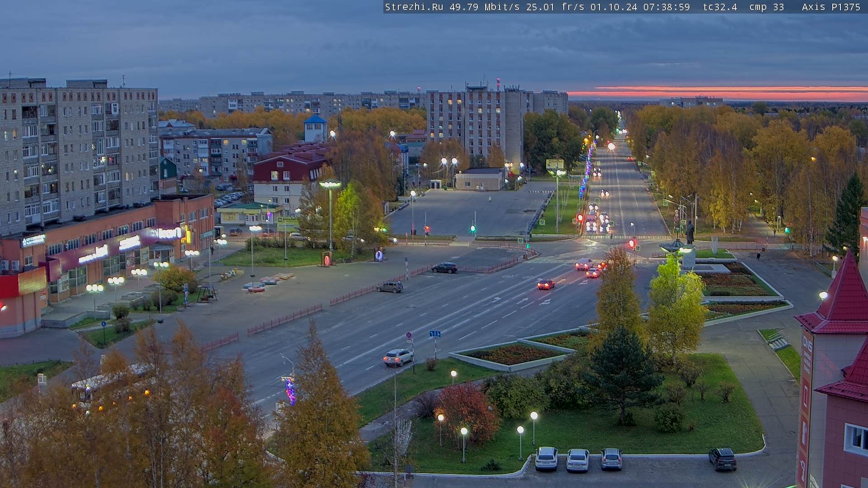This screenshot has width=868, height=488.
Task: Select the "Axis P1375" camera model text
Action: tap(831, 7)
